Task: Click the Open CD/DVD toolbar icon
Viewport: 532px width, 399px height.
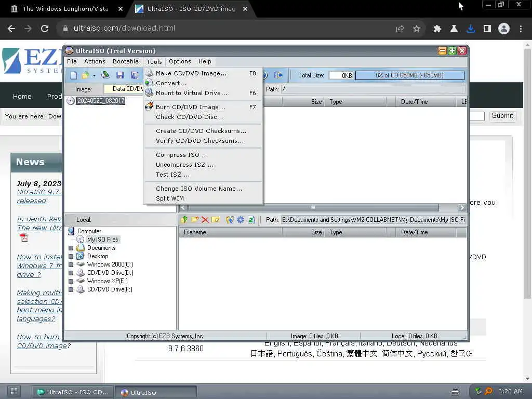Action: click(x=105, y=75)
